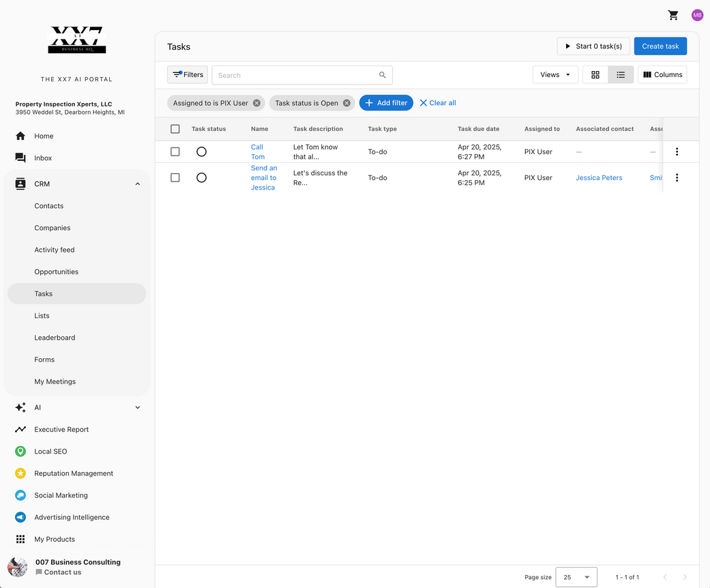Tick the checkbox for Send an email to Jessica
This screenshot has width=710, height=588.
click(x=175, y=177)
